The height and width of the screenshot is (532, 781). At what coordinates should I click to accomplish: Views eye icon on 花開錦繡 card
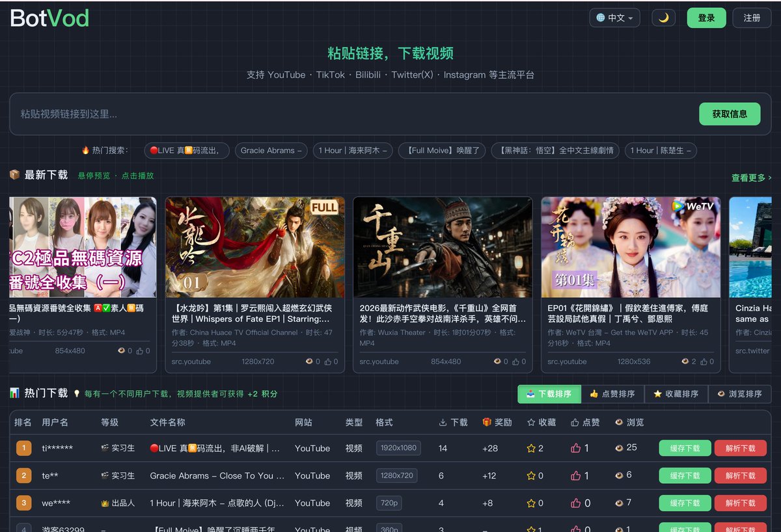[685, 361]
